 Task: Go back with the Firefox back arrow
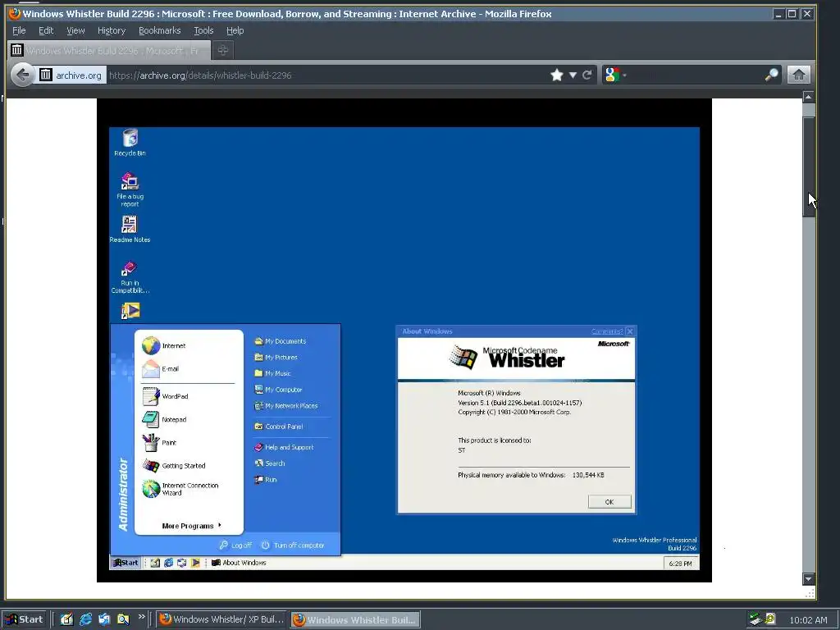(22, 75)
